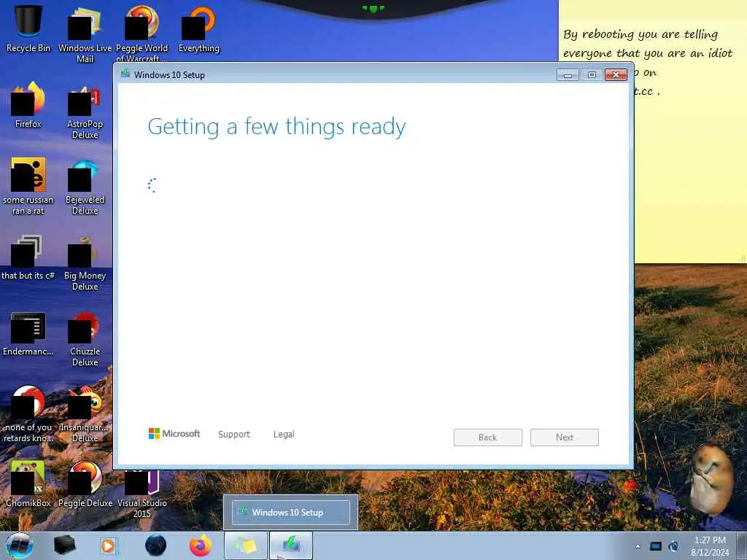Click the sync icon in the system tray

673,546
